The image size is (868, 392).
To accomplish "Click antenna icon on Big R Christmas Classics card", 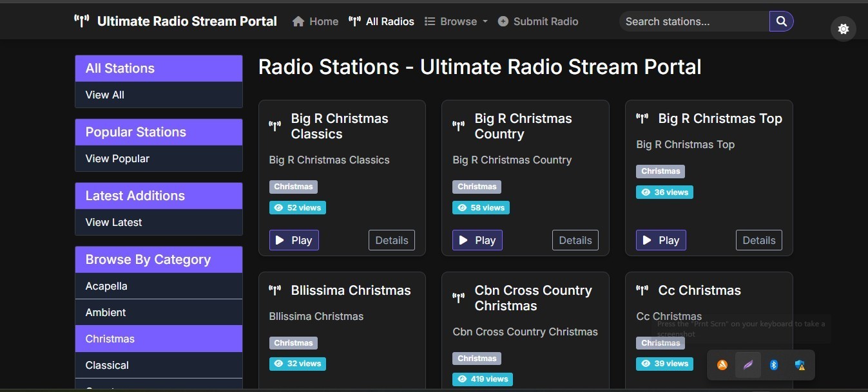I will [x=275, y=126].
